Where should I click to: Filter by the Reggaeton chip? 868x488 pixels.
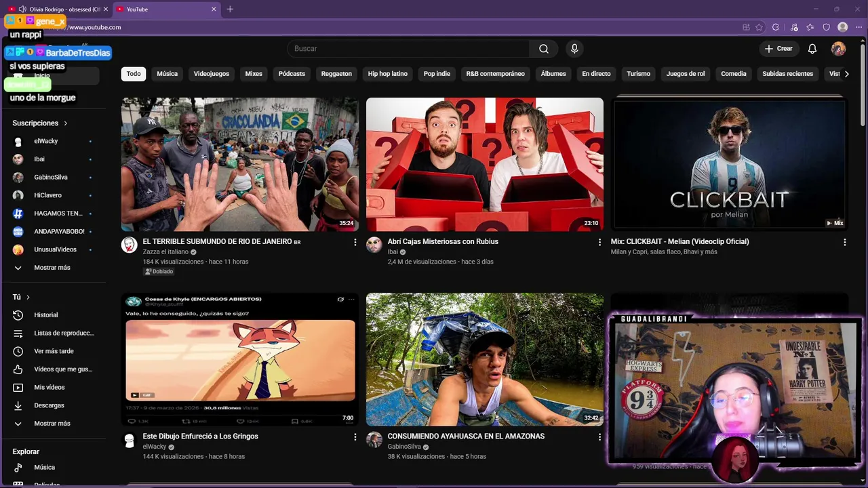click(336, 74)
